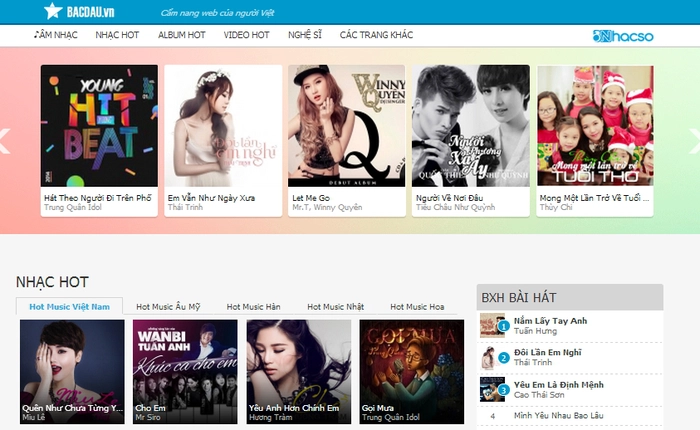Open Let Me Go album title
This screenshot has height=430, width=700.
311,198
